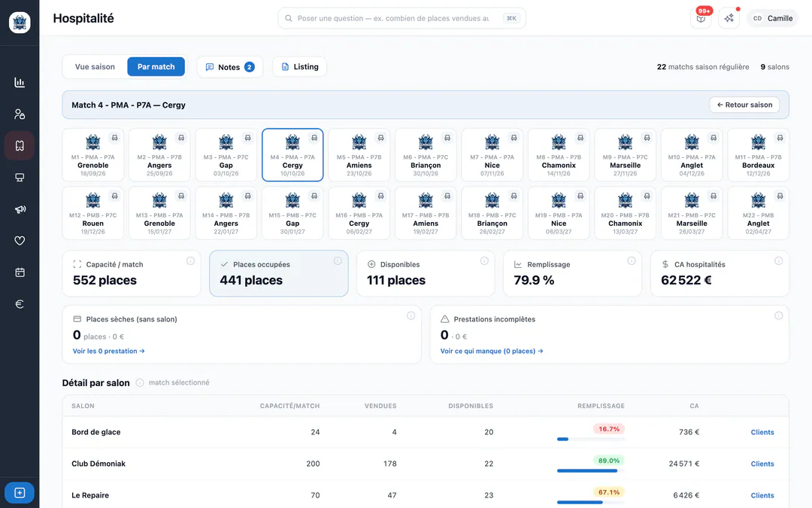812x508 pixels.
Task: Click Retour saison button
Action: (x=744, y=105)
